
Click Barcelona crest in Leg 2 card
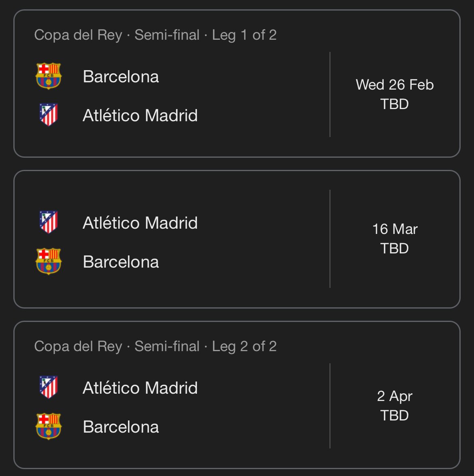click(x=49, y=426)
